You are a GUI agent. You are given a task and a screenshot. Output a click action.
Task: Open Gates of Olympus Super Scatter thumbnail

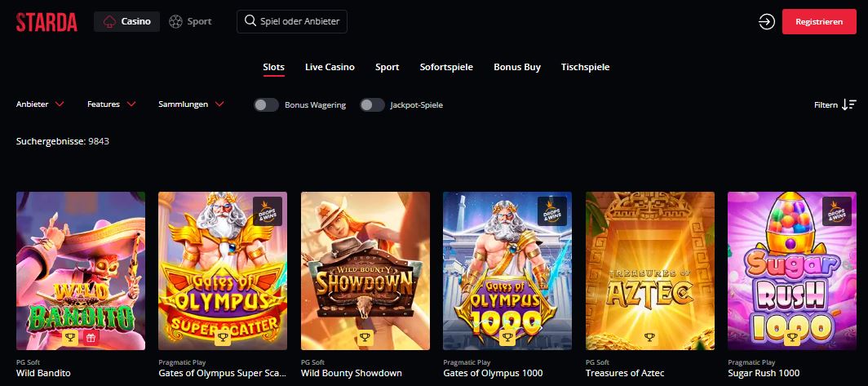click(x=223, y=271)
